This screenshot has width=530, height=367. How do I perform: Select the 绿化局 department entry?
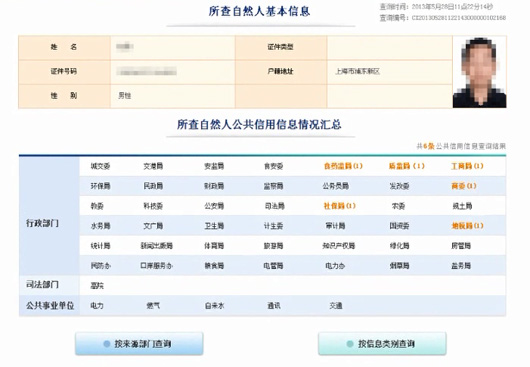[399, 246]
